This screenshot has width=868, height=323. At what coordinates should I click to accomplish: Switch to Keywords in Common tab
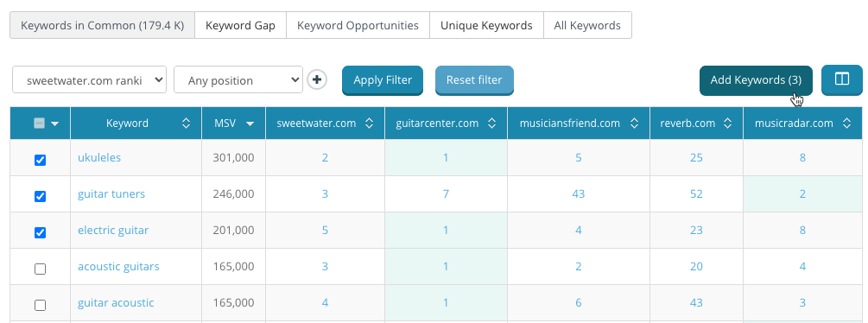103,25
